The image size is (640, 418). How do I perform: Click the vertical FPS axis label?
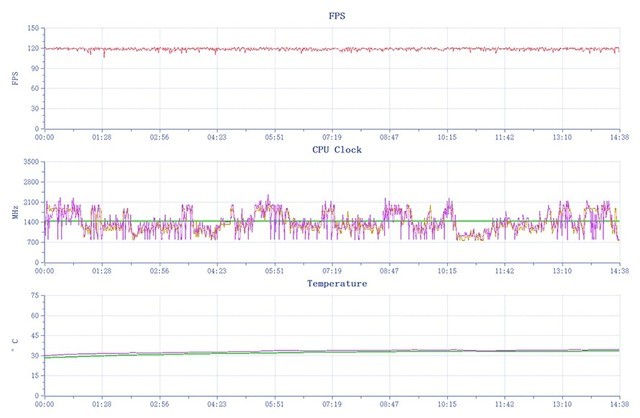pyautogui.click(x=15, y=77)
